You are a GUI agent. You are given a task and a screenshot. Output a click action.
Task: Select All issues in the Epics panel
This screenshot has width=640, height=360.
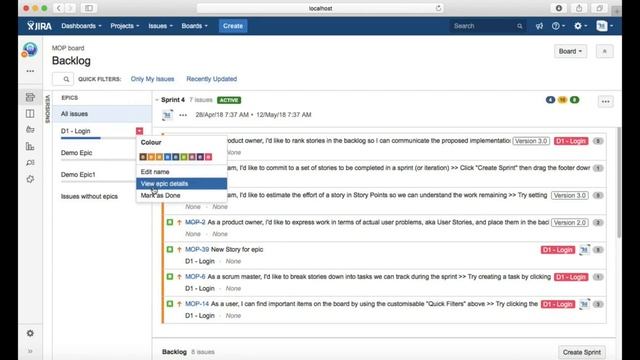102,114
